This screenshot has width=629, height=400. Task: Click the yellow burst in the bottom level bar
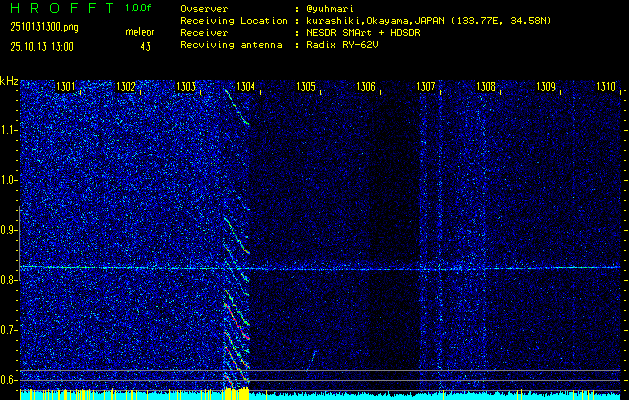tap(237, 394)
